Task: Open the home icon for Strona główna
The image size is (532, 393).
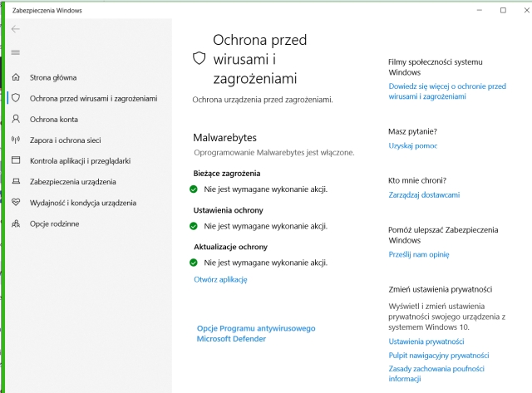Action: 16,77
